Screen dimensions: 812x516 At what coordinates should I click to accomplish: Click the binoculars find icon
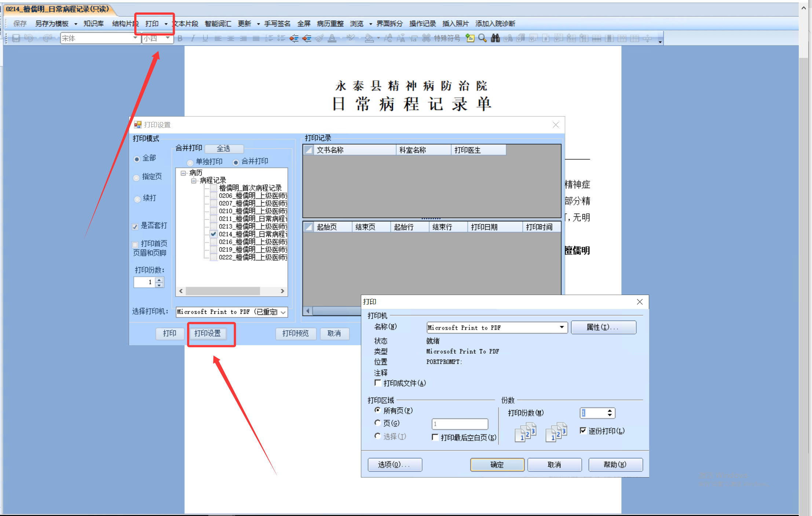tap(495, 38)
